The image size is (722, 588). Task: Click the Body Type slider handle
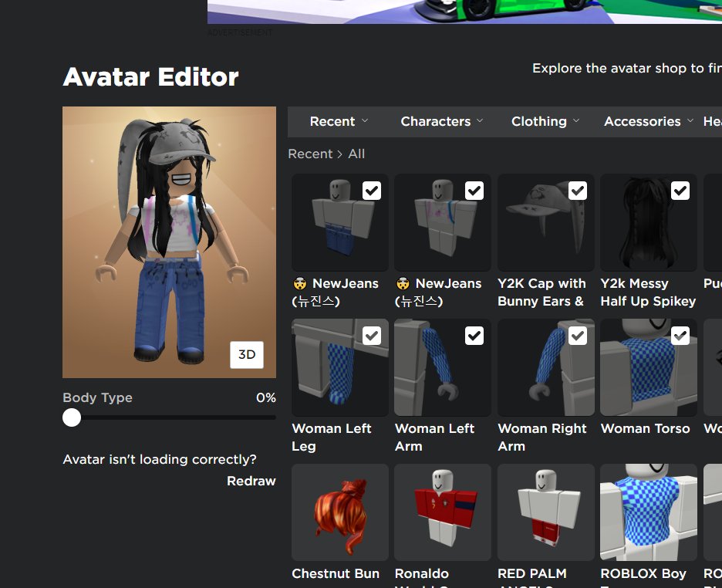click(x=72, y=417)
